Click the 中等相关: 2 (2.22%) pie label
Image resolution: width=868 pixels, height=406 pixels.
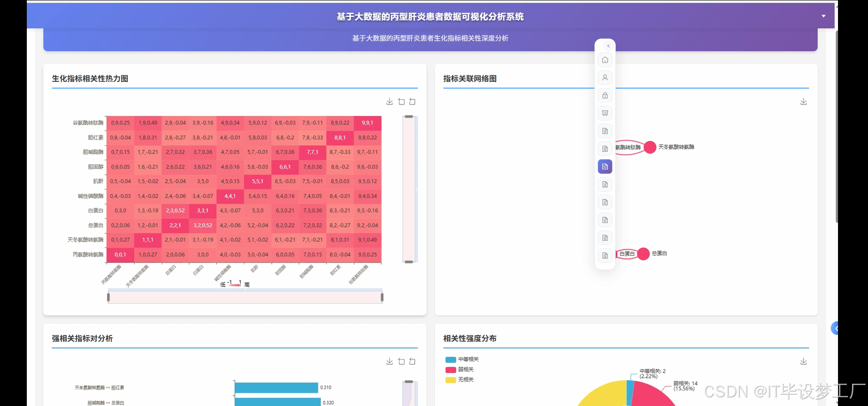point(653,374)
